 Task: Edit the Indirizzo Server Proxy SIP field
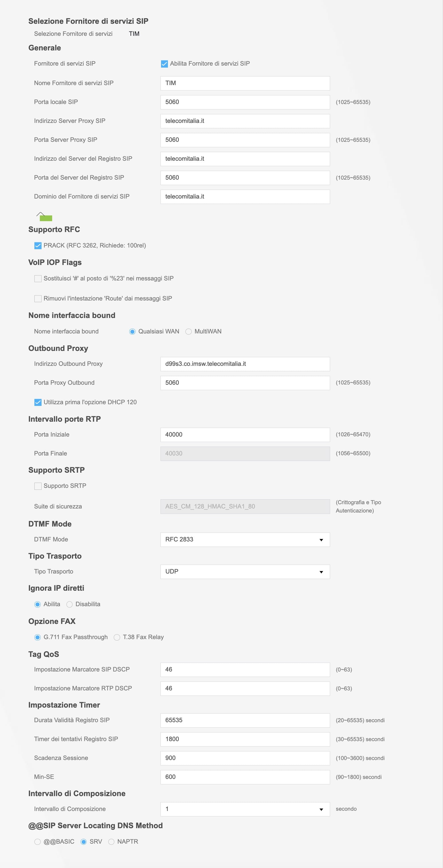pos(245,121)
